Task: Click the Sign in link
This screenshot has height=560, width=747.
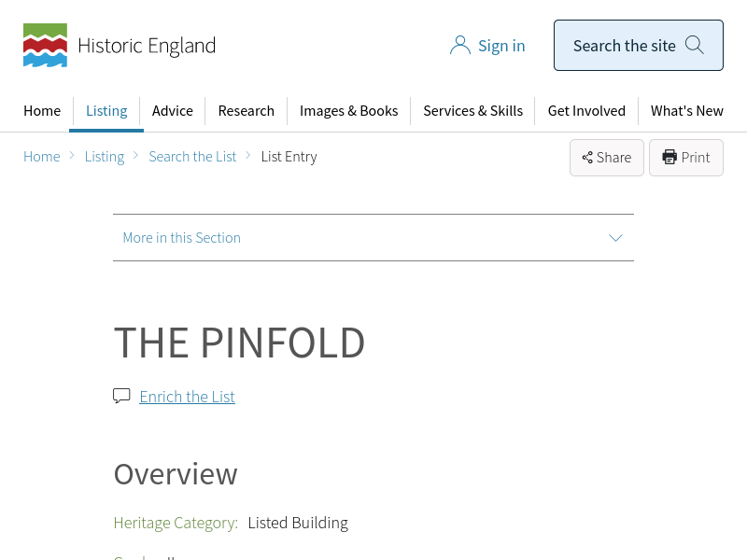Action: coord(501,46)
